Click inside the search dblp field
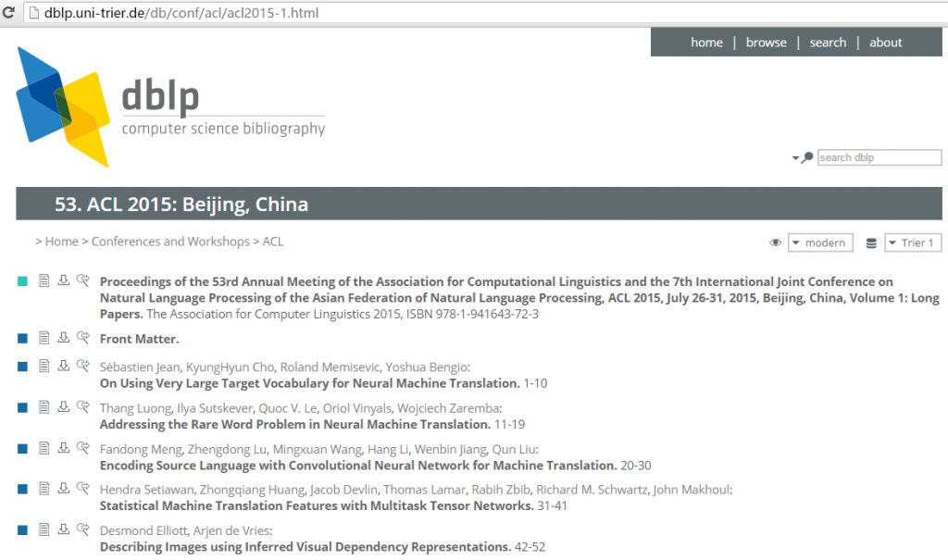This screenshot has width=948, height=560. point(879,157)
